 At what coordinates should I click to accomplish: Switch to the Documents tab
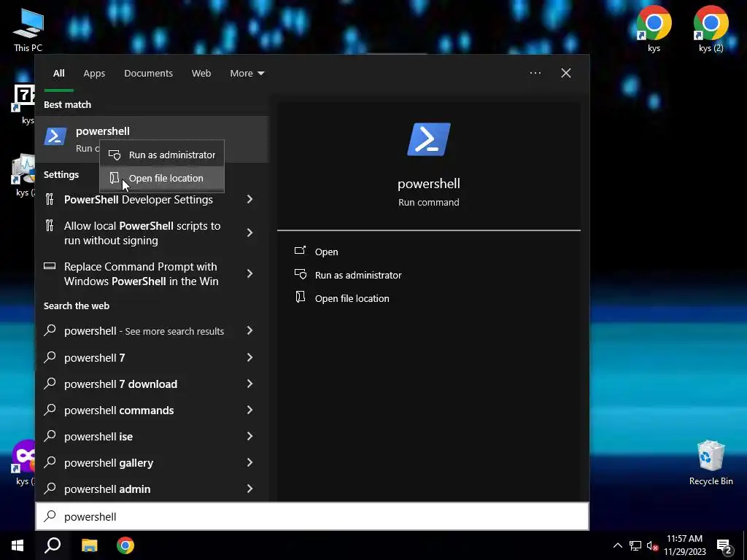(x=148, y=74)
